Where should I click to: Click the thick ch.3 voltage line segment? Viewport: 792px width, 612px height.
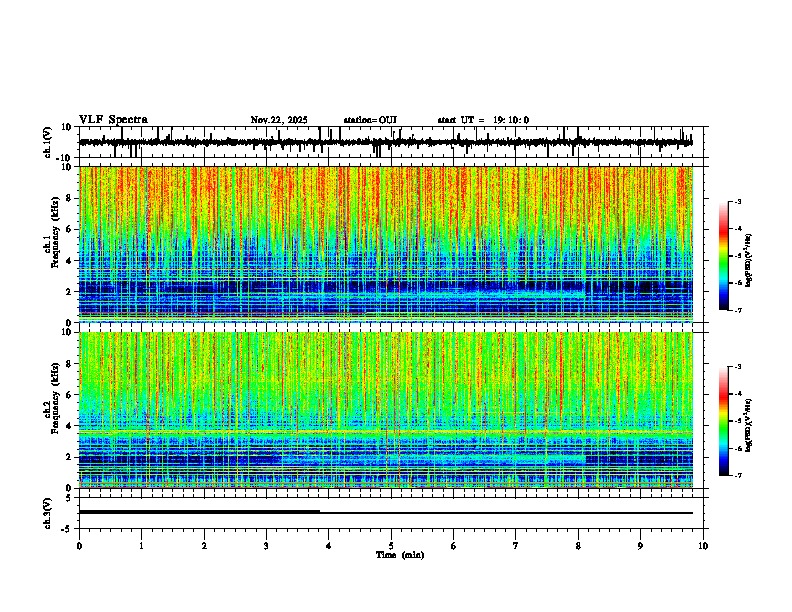[x=200, y=512]
